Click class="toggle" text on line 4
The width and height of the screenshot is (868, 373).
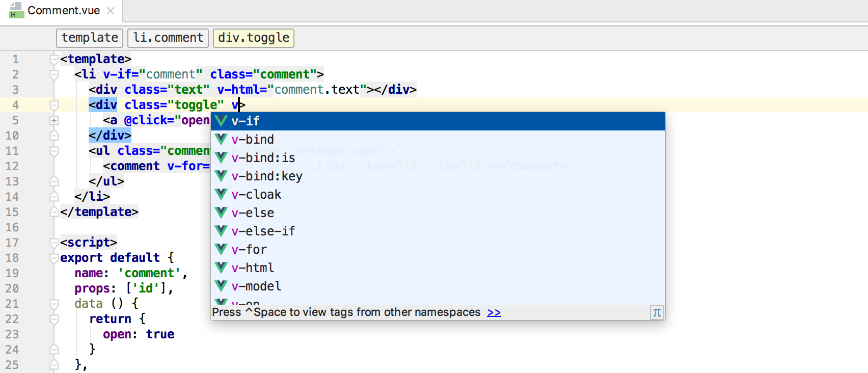174,105
